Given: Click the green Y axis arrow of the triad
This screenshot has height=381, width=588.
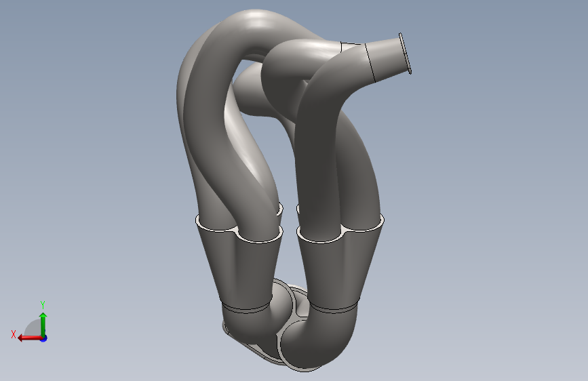Looking at the screenshot, I should coord(43,324).
